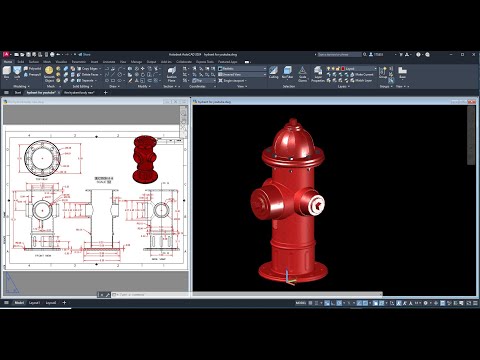Expand the Solid Editing panel
Viewport: 480px width, 360px height.
(x=82, y=87)
